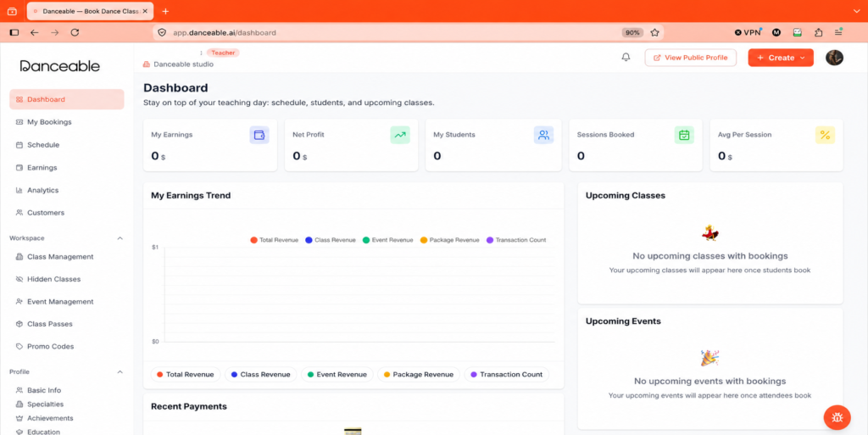Click the browser back arrow
Screen dimensions: 868x435
[x=34, y=33]
